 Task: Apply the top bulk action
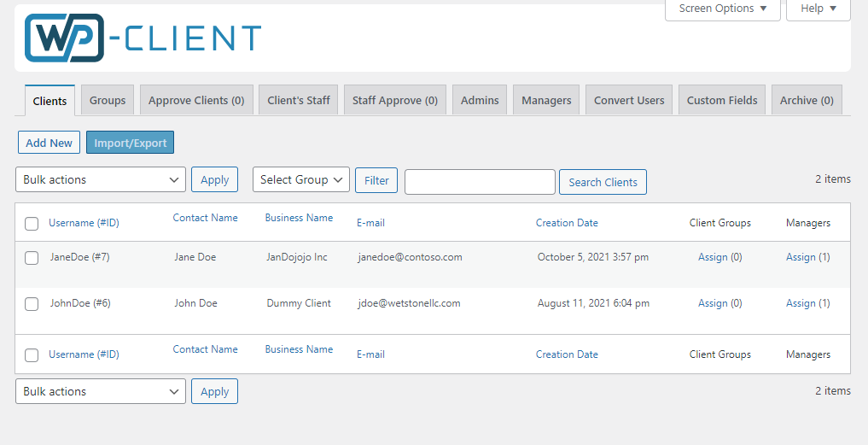coord(215,179)
